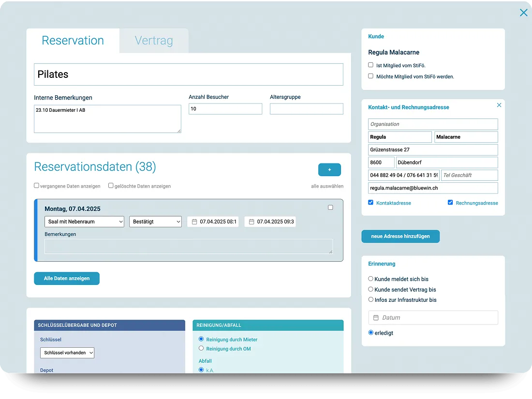
Task: Select the 'k.A.' Abfall option
Action: (x=201, y=370)
